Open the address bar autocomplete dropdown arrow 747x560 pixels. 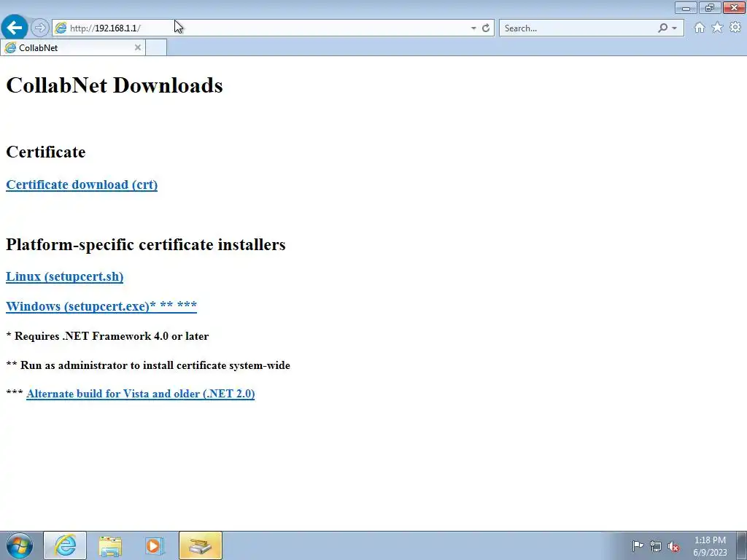(x=473, y=28)
